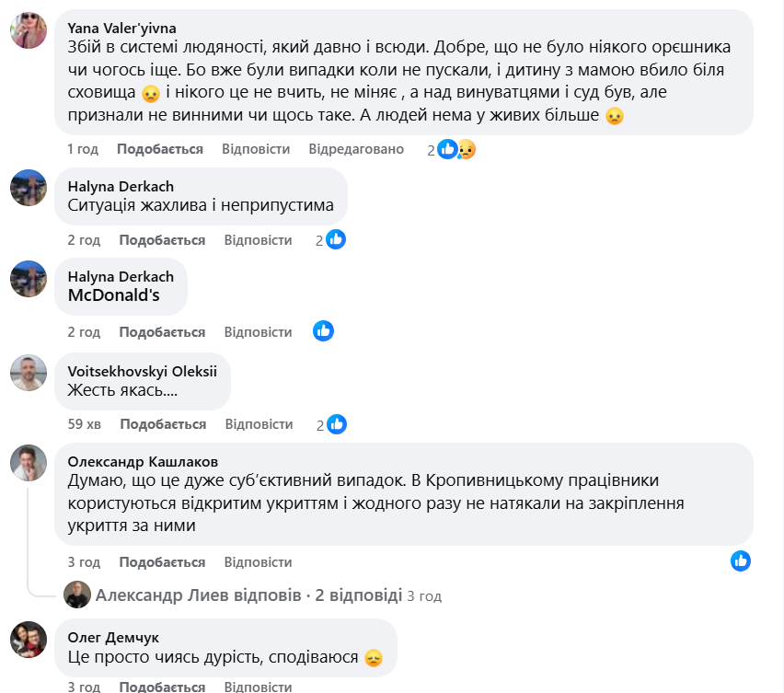Open the McDonald's tagged link
784x693 pixels.
click(x=114, y=295)
